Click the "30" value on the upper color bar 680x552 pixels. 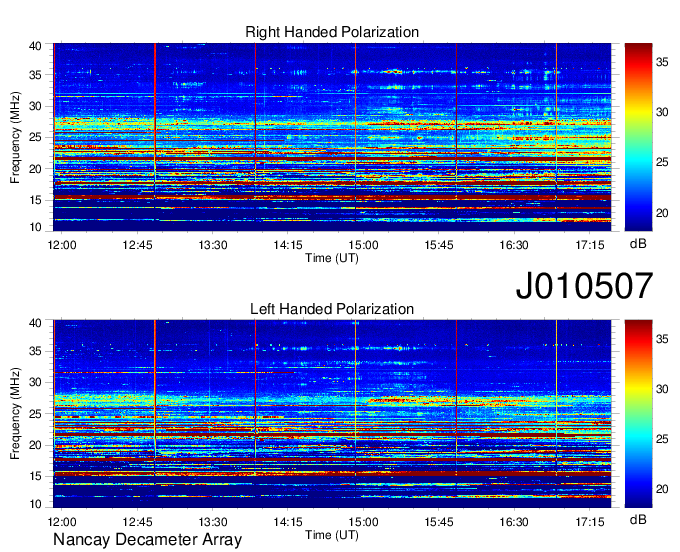662,112
